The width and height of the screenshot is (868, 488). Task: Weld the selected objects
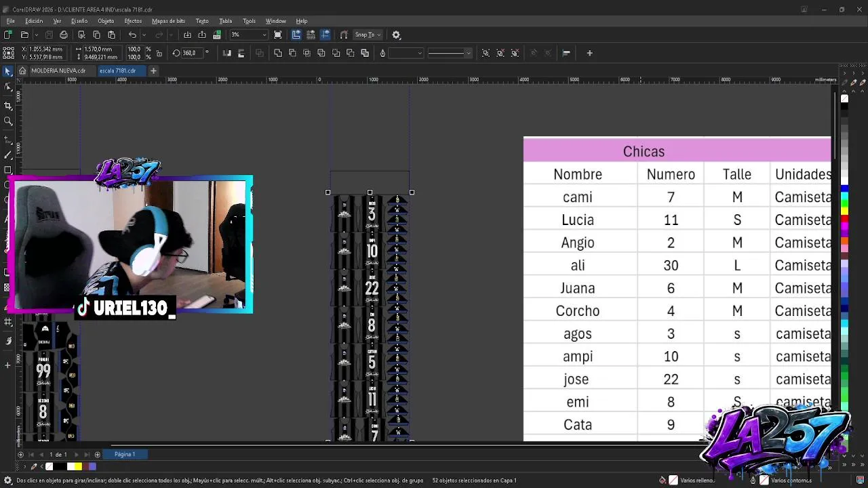[x=278, y=53]
